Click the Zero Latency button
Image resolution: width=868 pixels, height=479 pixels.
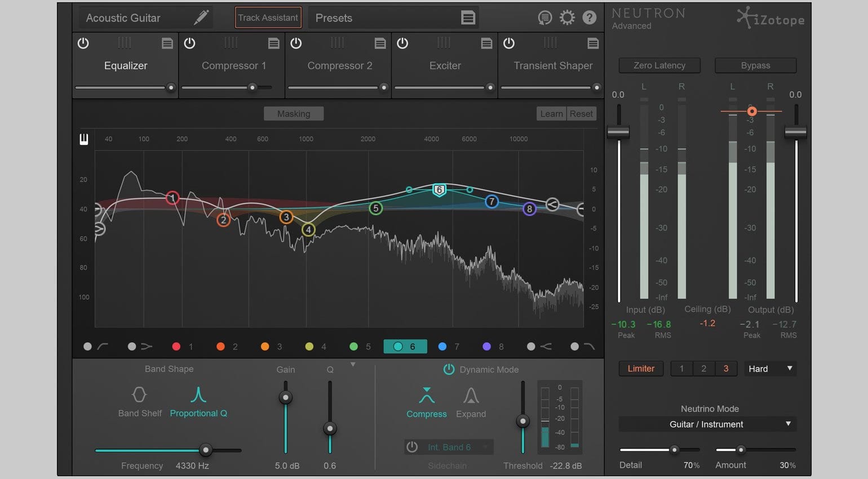[659, 65]
